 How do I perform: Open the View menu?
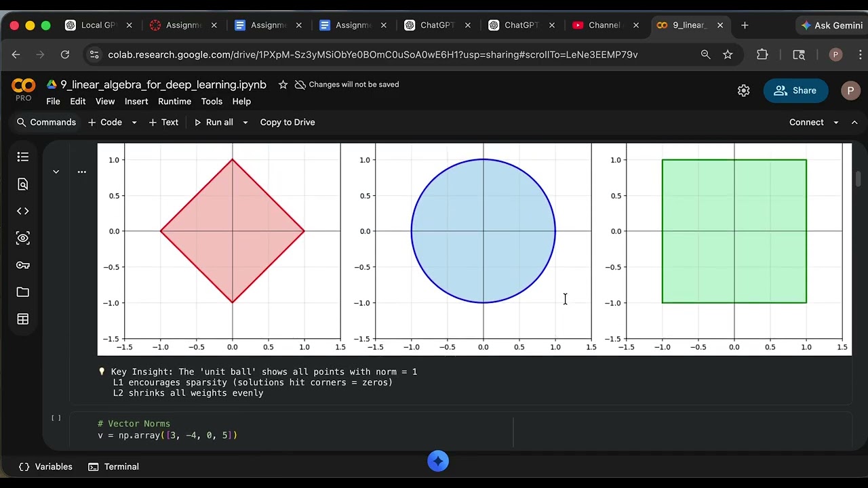pos(105,102)
